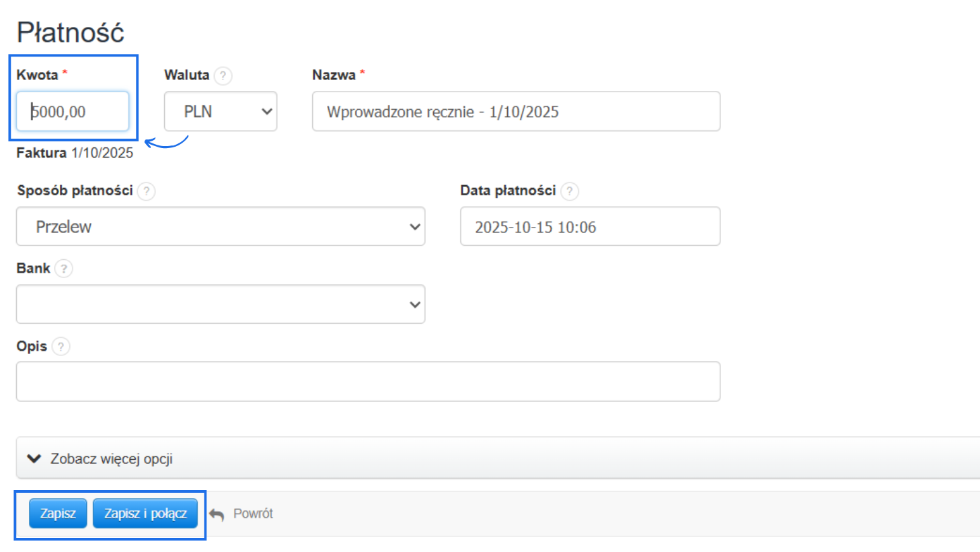This screenshot has width=980, height=552.
Task: Click inside the Opis description field
Action: pyautogui.click(x=368, y=382)
